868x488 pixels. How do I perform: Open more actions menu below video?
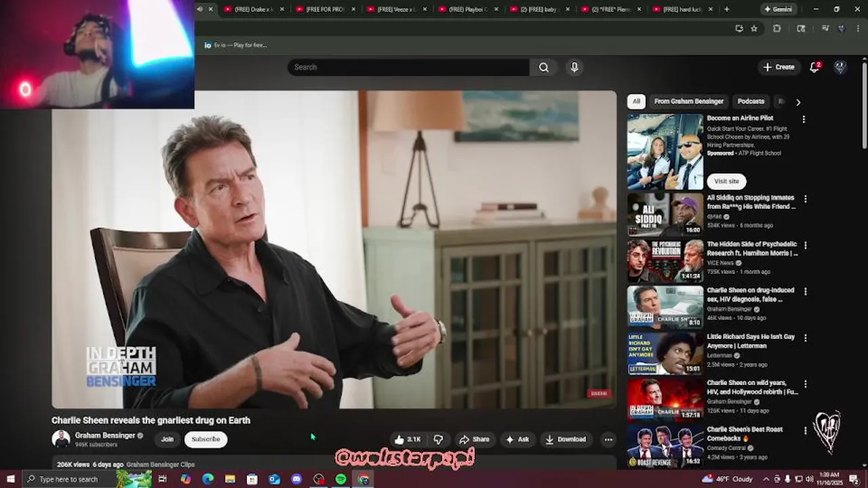point(608,439)
